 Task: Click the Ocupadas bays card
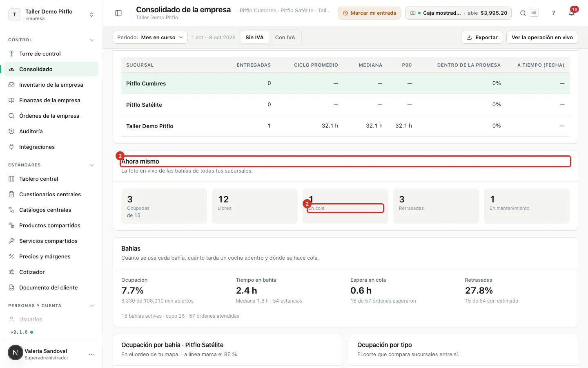(164, 206)
